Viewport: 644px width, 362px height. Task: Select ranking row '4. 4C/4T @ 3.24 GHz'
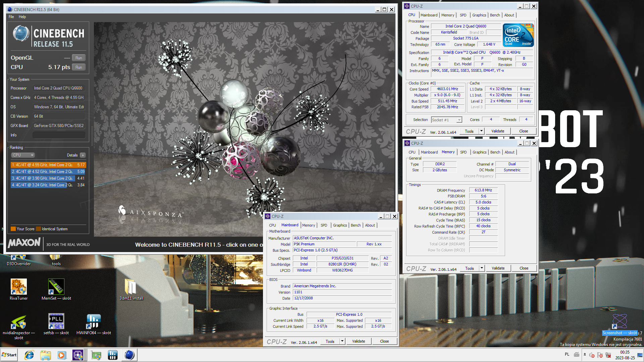[48, 185]
